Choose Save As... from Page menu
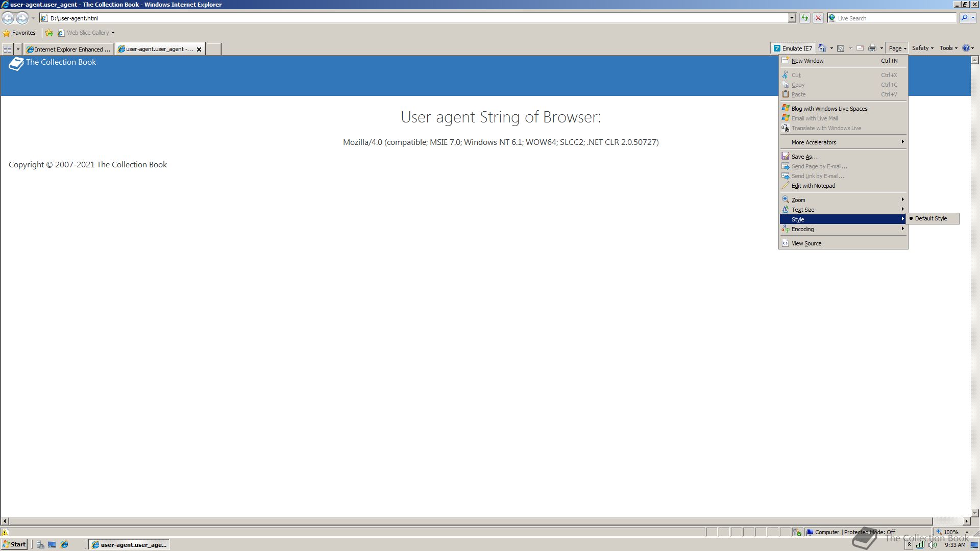 (843, 157)
